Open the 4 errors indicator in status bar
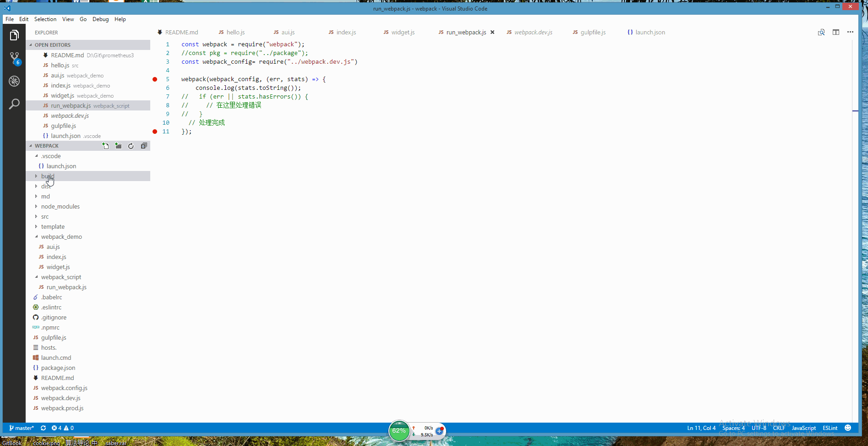Screen dimensions: 868x446 click(57, 428)
